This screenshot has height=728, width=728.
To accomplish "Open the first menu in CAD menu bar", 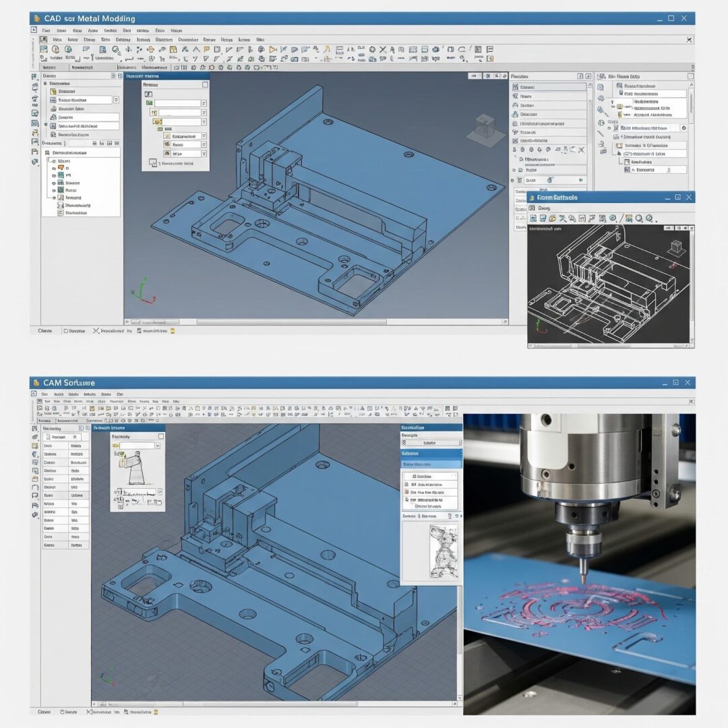I will point(47,30).
